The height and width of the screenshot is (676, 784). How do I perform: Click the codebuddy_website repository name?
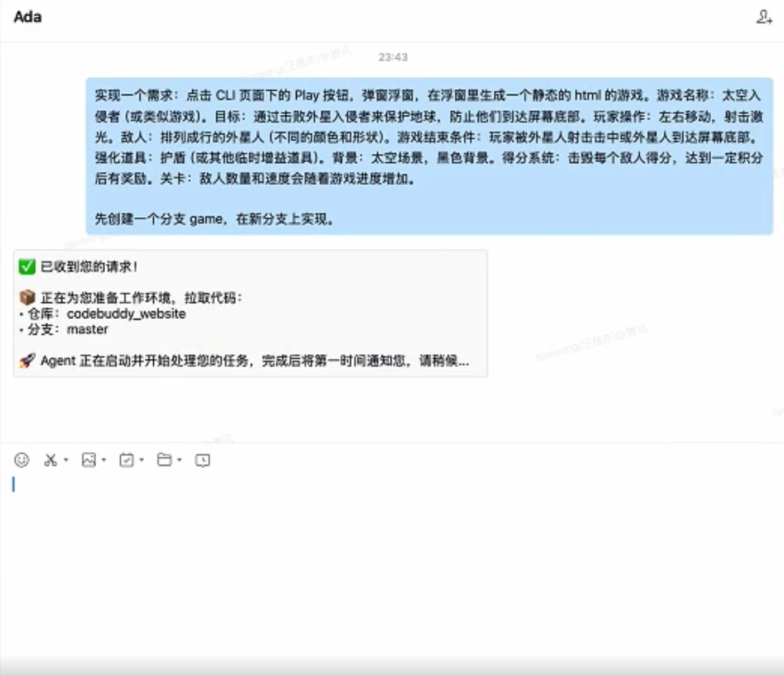tap(126, 314)
